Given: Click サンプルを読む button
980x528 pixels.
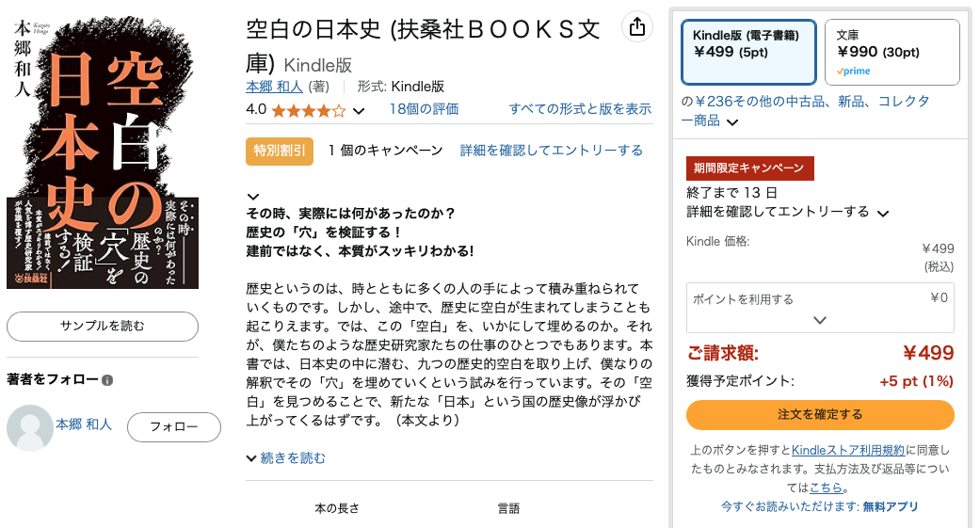Looking at the screenshot, I should pyautogui.click(x=103, y=327).
